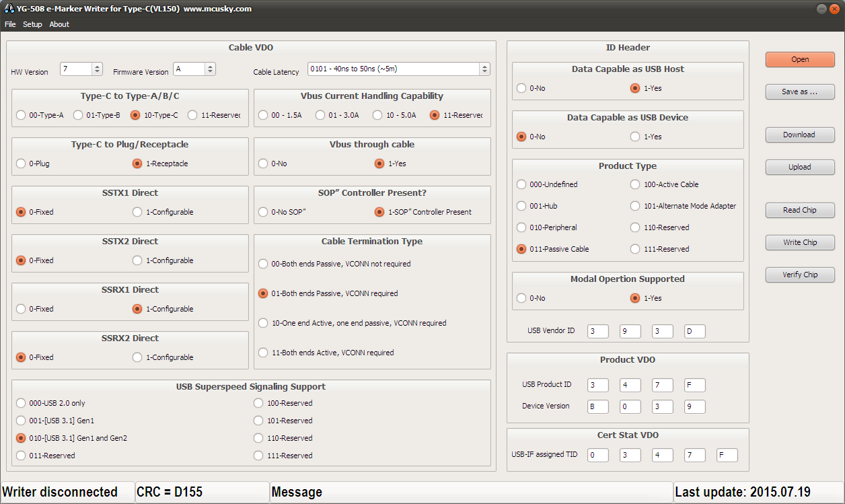
Task: Click the HW Version spinner arrows
Action: (97, 69)
